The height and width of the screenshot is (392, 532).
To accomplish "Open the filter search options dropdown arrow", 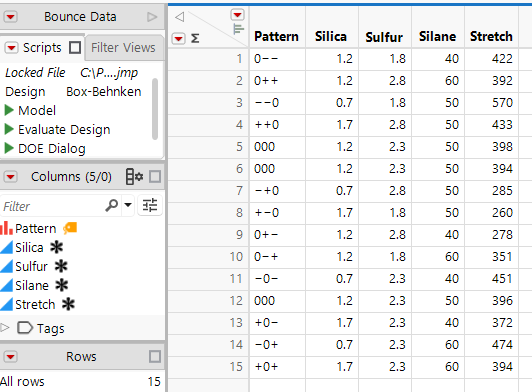I will (128, 205).
